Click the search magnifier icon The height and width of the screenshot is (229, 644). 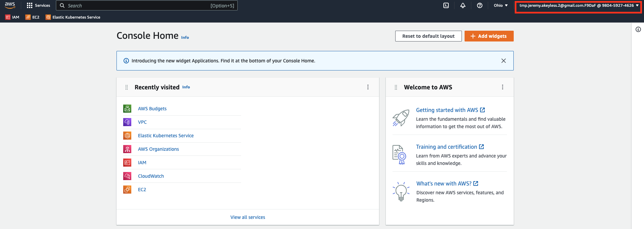(62, 5)
